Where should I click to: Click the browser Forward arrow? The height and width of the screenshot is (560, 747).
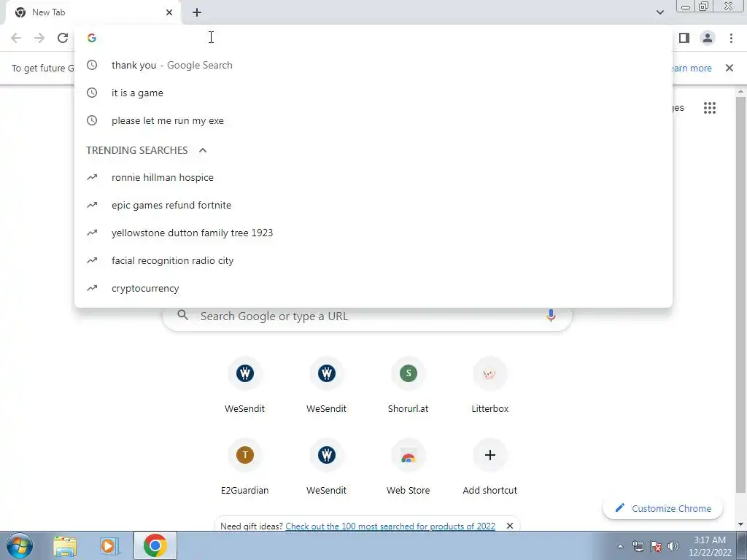(39, 38)
